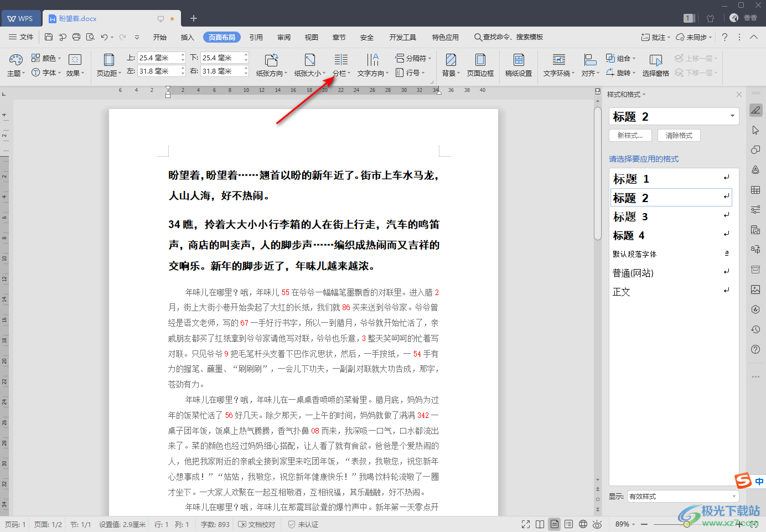Click the help question mark icon
The height and width of the screenshot is (532, 766).
coord(724,37)
